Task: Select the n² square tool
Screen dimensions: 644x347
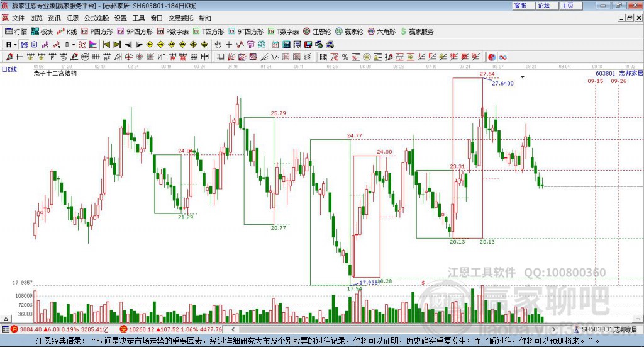Action: [107, 57]
